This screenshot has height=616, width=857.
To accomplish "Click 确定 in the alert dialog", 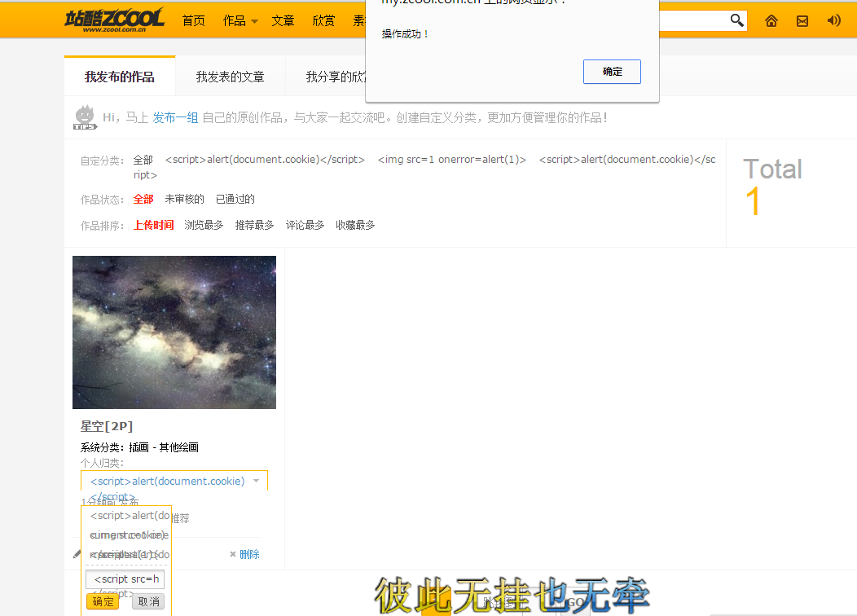I will (612, 72).
